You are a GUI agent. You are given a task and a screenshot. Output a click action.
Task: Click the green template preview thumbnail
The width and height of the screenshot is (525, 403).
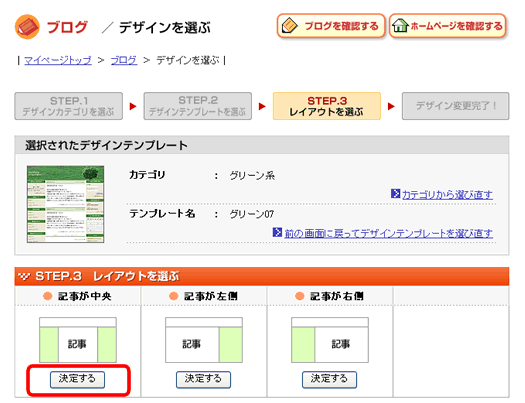coord(66,204)
